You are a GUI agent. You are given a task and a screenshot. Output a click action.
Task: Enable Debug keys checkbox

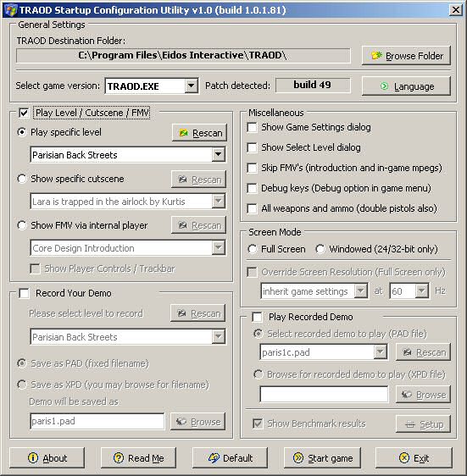pos(252,188)
